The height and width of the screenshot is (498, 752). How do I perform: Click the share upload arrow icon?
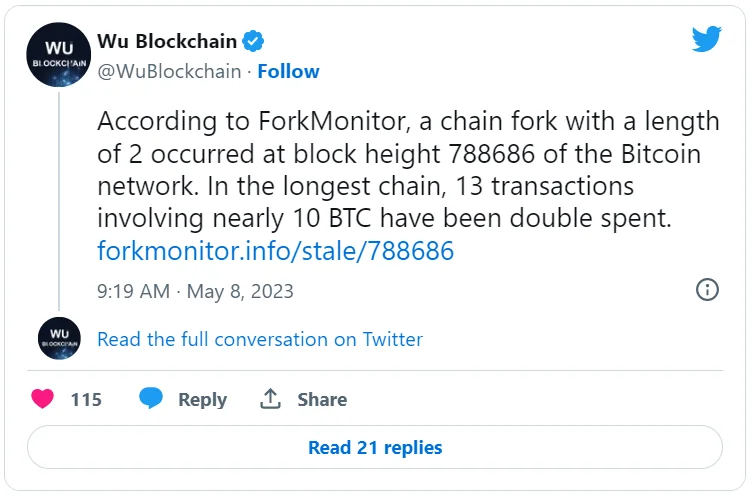click(269, 399)
